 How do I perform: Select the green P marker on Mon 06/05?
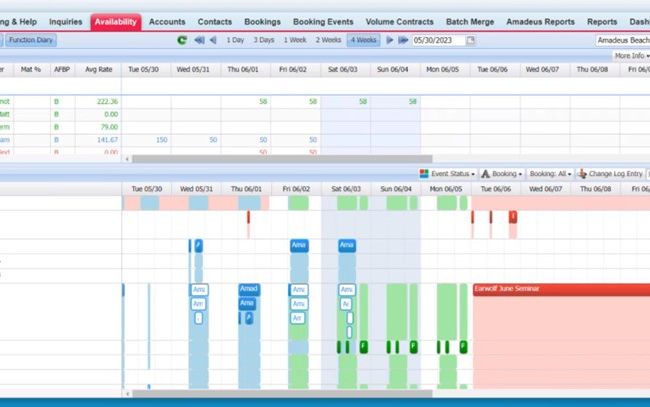tap(463, 347)
